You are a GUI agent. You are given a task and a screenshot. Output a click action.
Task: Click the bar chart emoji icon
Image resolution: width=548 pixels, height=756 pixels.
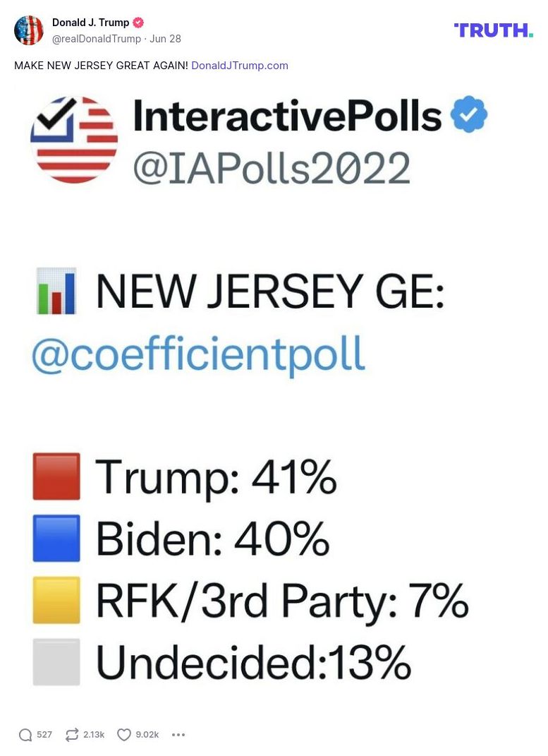[x=56, y=290]
